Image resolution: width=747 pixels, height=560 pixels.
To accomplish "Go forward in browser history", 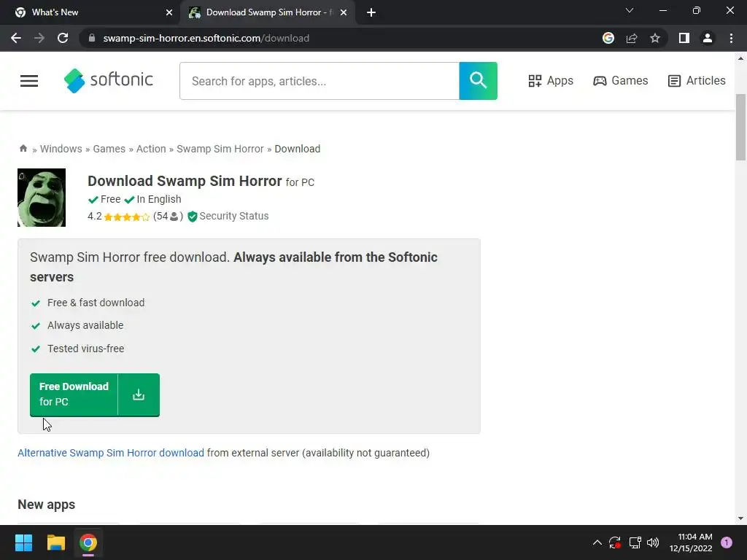I will click(x=39, y=38).
